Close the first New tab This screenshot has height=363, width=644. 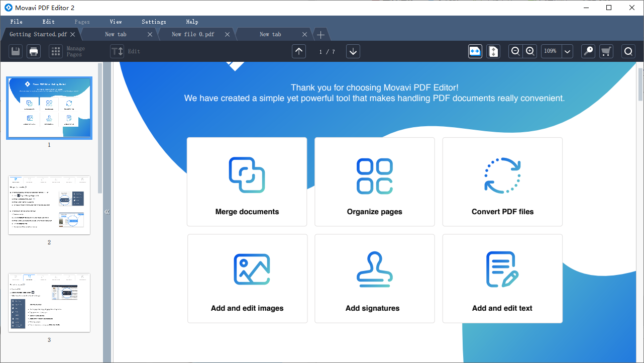(150, 34)
